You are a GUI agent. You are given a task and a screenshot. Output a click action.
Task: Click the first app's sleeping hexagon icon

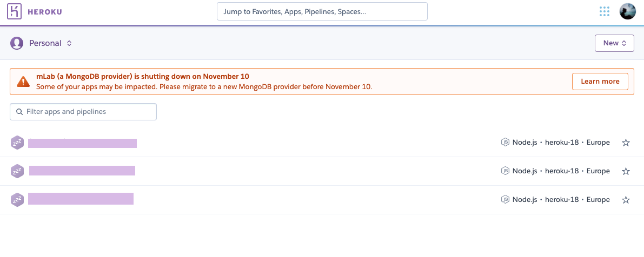pyautogui.click(x=17, y=143)
